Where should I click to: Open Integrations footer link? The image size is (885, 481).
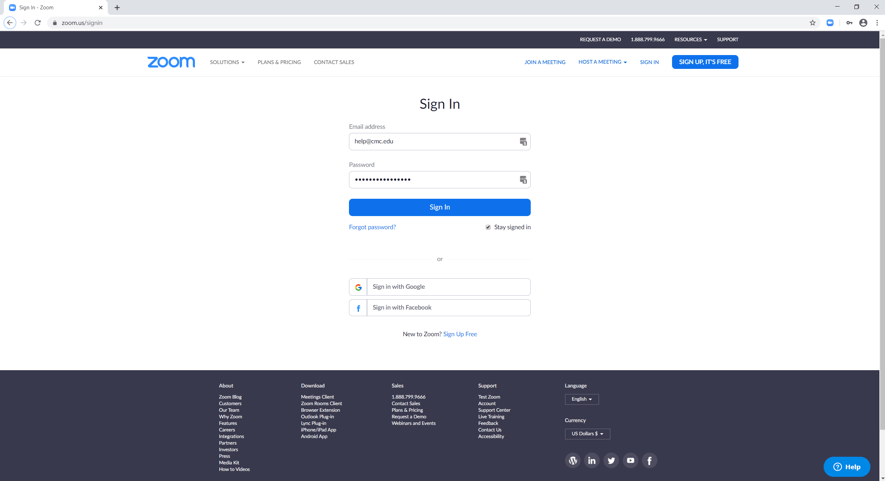coord(231,436)
